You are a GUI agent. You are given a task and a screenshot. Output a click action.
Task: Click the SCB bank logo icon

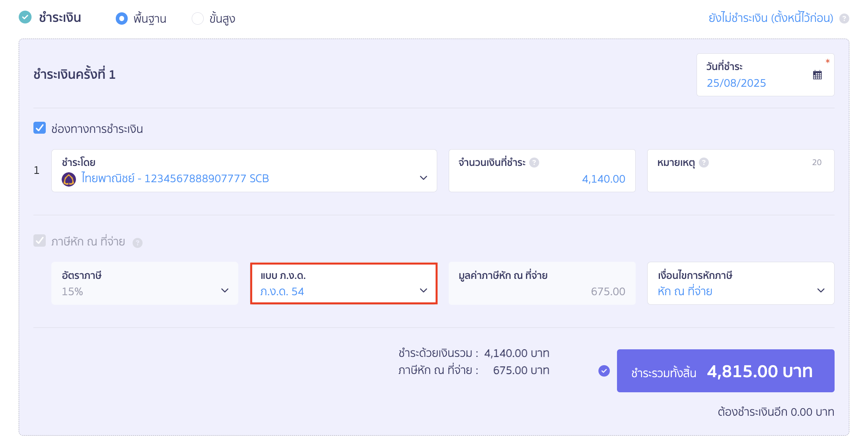click(69, 179)
